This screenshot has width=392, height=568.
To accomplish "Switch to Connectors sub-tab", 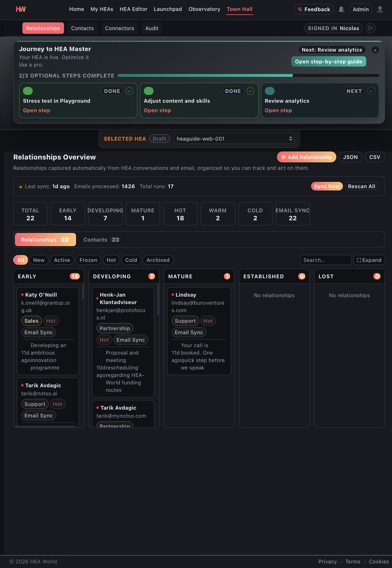I will pos(119,28).
